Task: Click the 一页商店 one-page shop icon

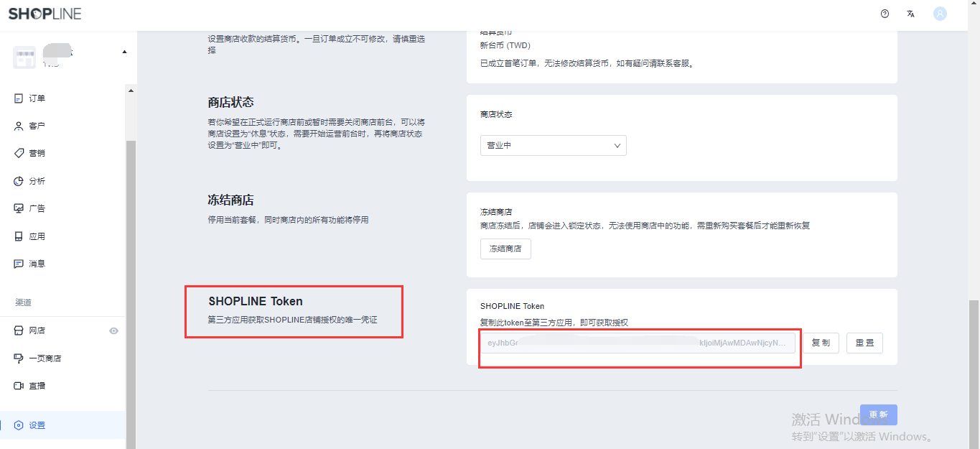Action: (x=19, y=358)
